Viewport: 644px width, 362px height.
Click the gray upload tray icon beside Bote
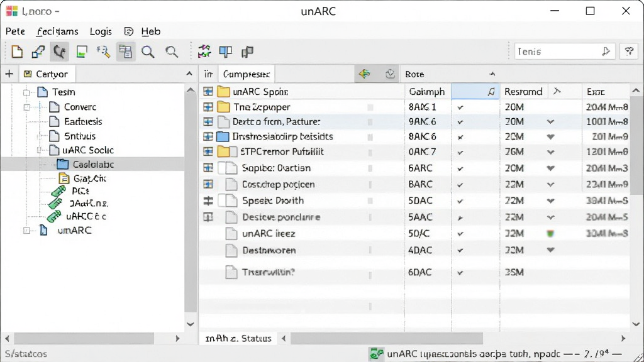tap(390, 74)
